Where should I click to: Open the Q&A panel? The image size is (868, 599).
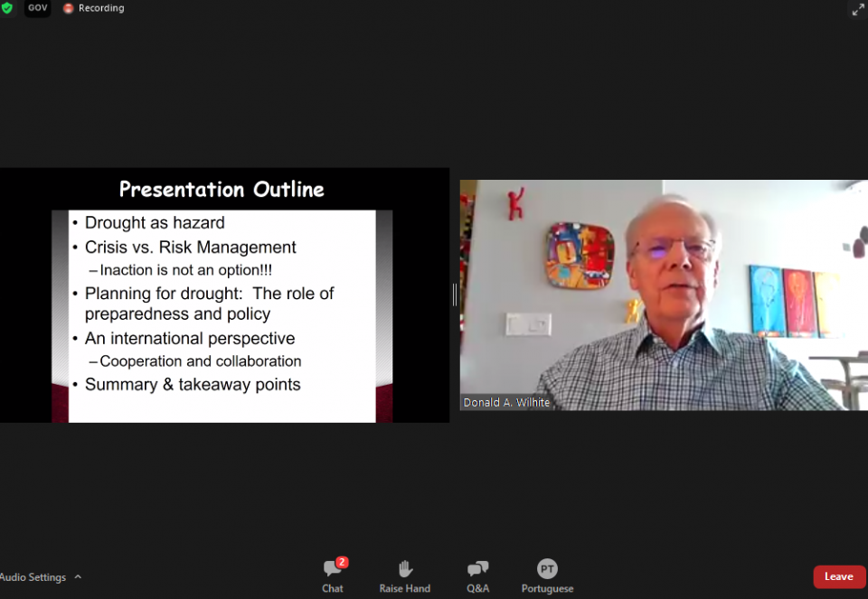(x=477, y=577)
